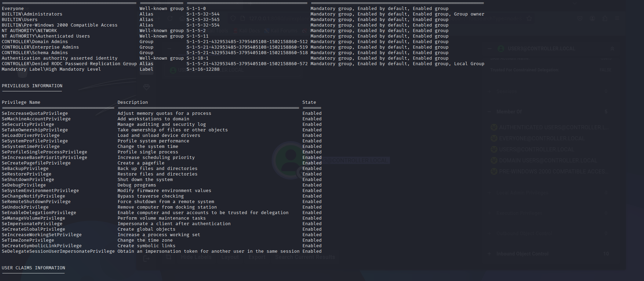Click 'PRIVILEGES INFORMATION' heading in terminal
Screen dimensions: 644x281
pos(32,86)
